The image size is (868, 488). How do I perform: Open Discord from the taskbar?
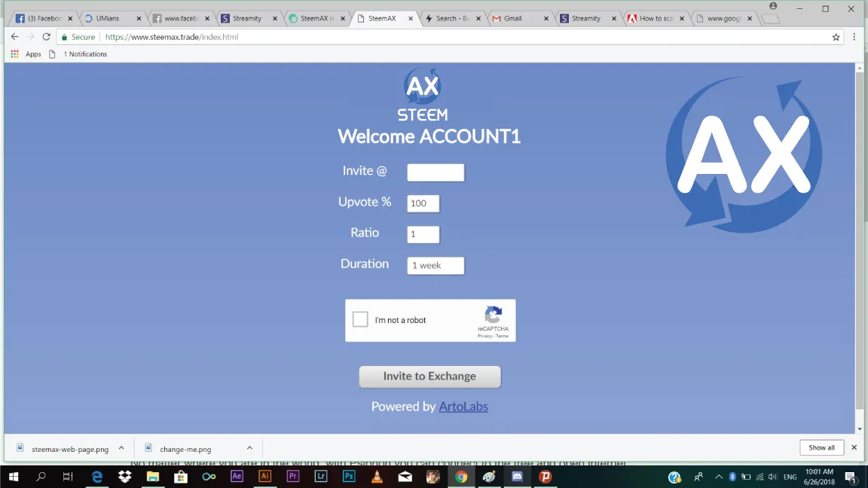pyautogui.click(x=517, y=477)
